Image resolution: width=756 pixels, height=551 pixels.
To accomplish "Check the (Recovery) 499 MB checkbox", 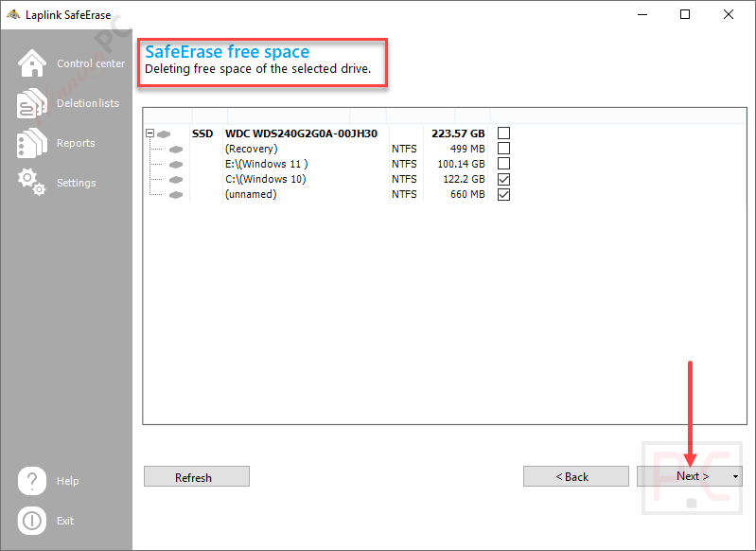I will [x=503, y=148].
